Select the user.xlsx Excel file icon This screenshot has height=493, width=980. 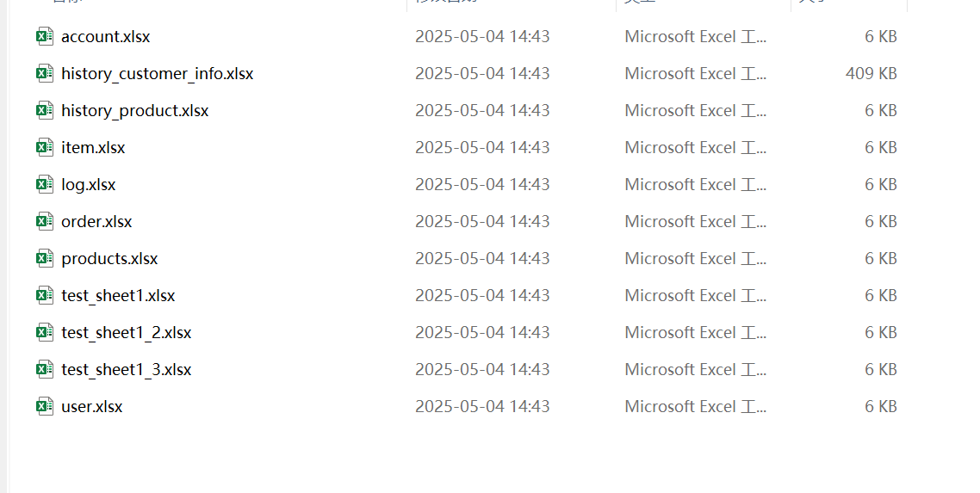tap(45, 406)
